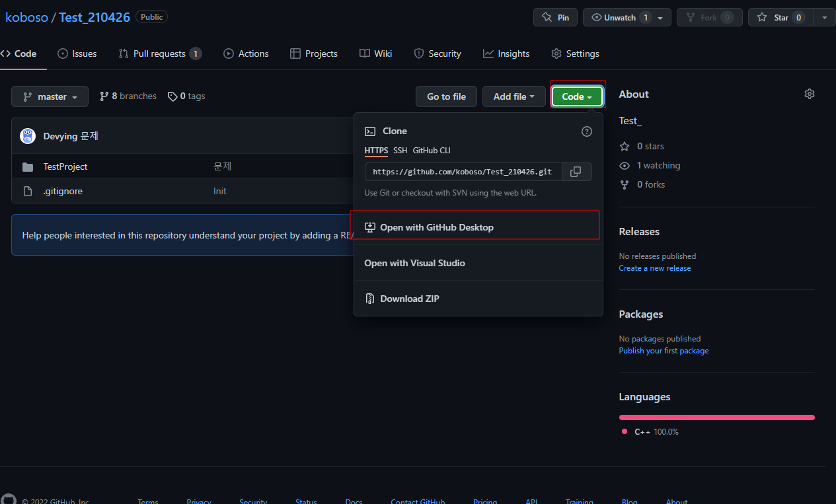
Task: Open the master branch selector
Action: pos(50,96)
